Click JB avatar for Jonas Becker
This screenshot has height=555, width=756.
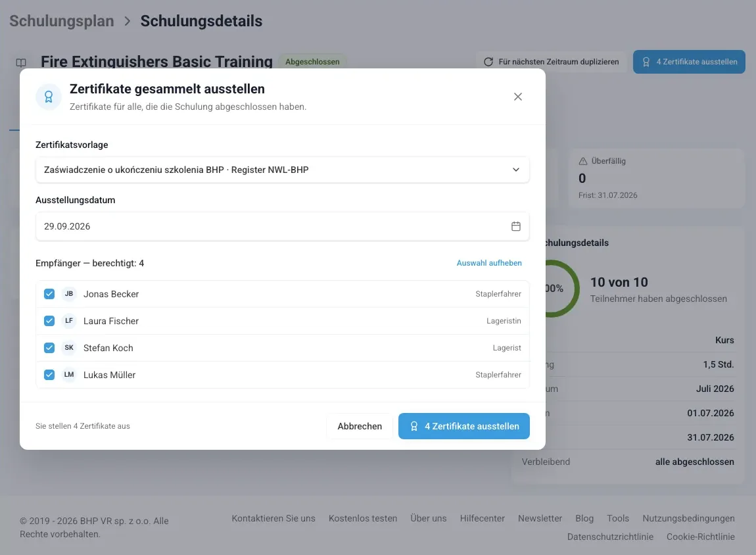click(69, 294)
